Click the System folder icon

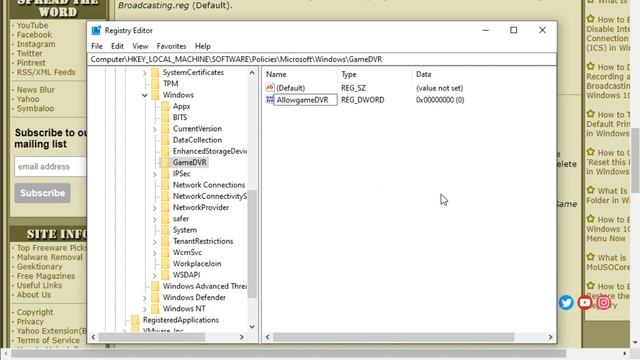[x=165, y=230]
